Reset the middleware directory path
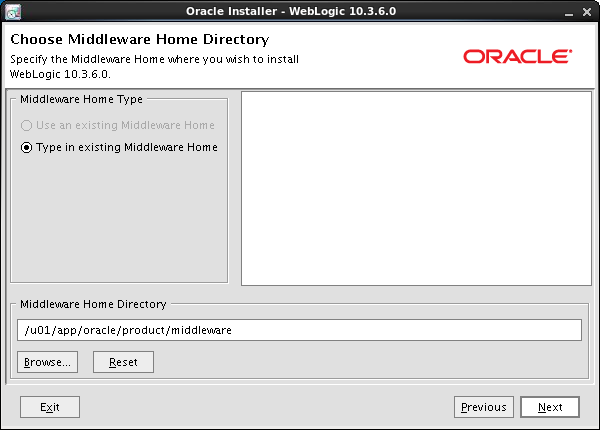The width and height of the screenshot is (600, 430). [123, 362]
